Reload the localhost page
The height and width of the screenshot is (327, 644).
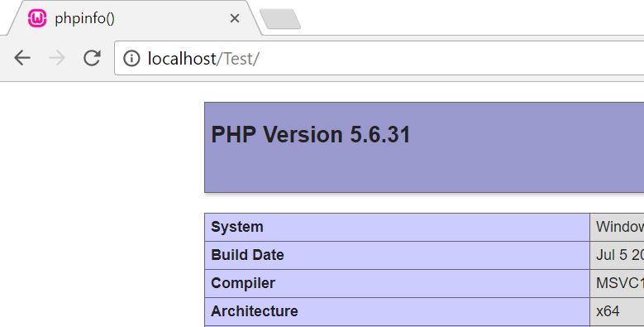coord(92,58)
